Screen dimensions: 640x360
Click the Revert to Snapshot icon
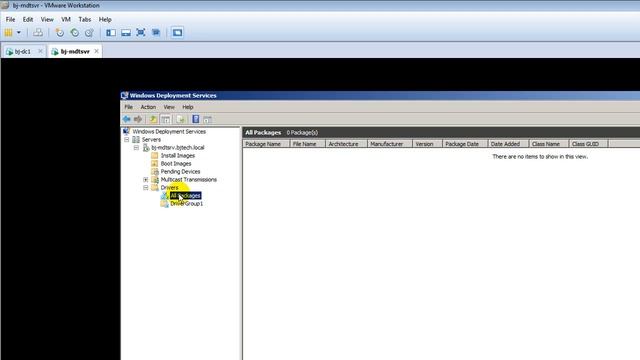(75, 33)
